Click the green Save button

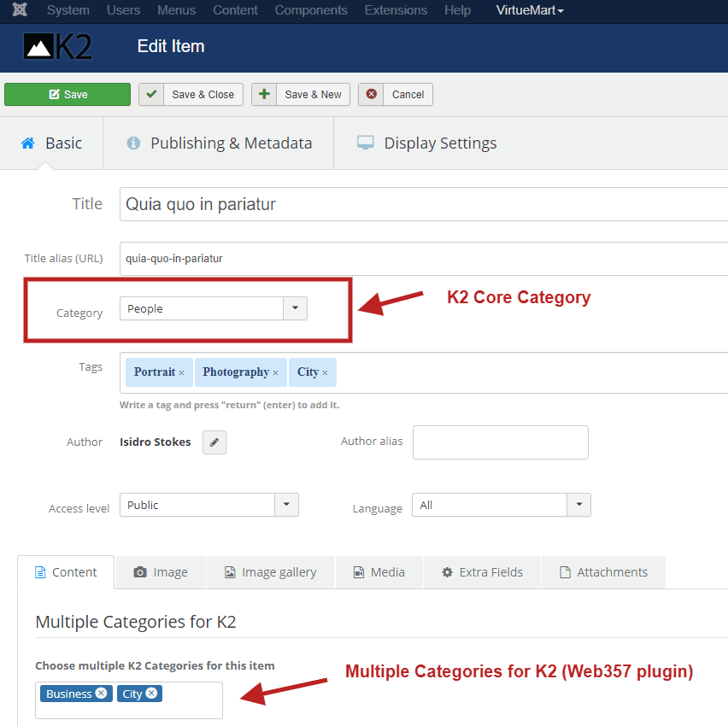(x=68, y=94)
